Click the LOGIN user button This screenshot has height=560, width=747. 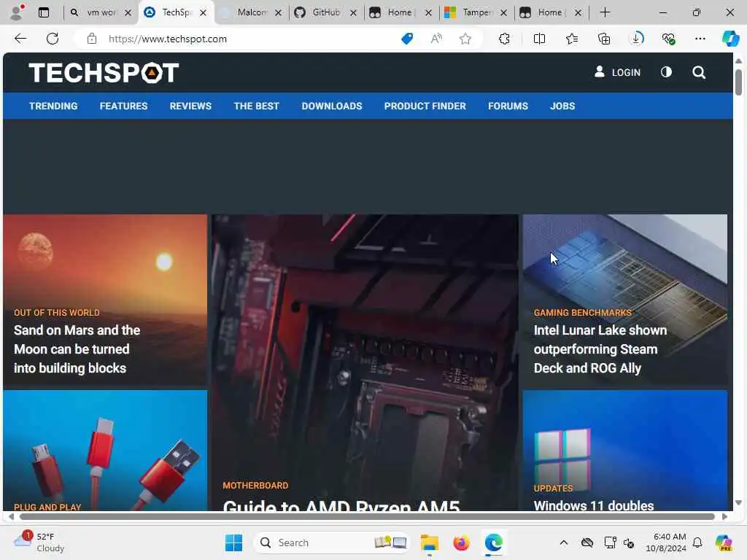point(617,72)
